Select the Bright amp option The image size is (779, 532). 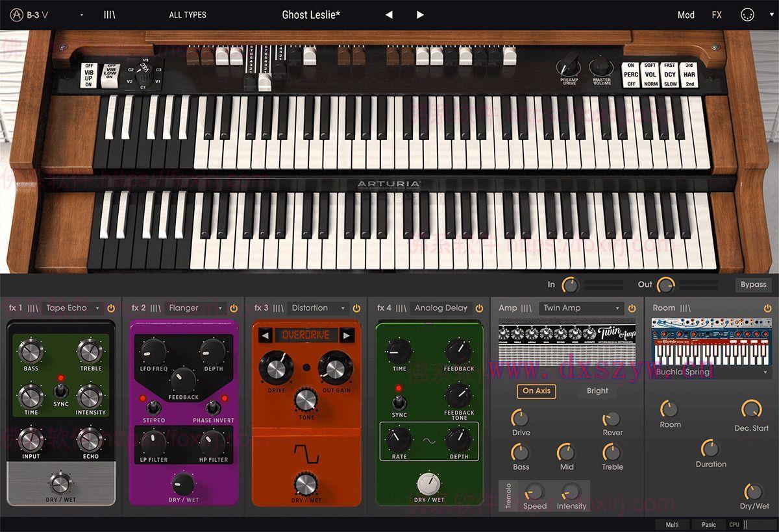[x=597, y=391]
